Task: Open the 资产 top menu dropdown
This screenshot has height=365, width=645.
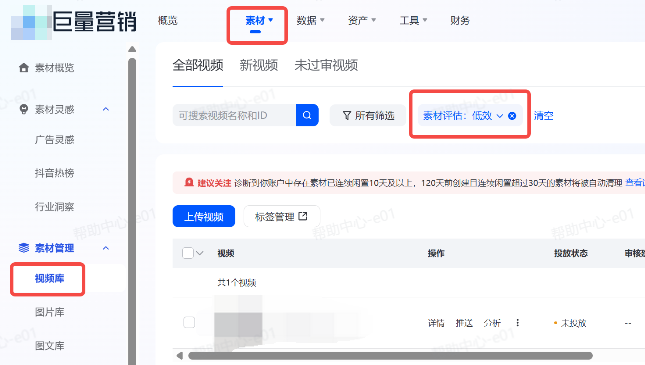Action: [362, 20]
